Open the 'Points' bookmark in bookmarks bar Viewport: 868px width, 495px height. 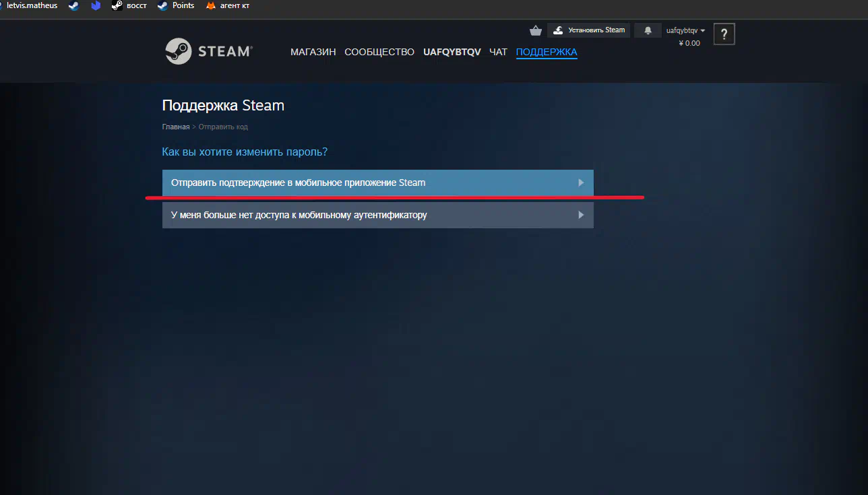click(175, 5)
